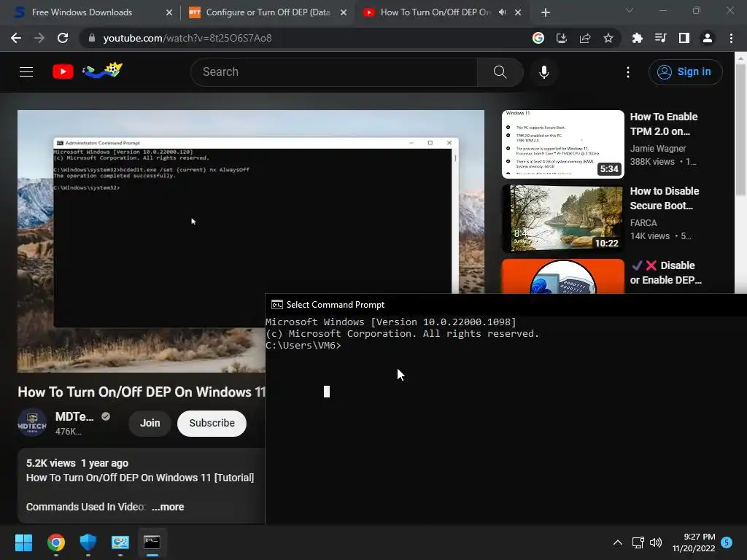Go to the YouTube home via logo

click(x=63, y=72)
